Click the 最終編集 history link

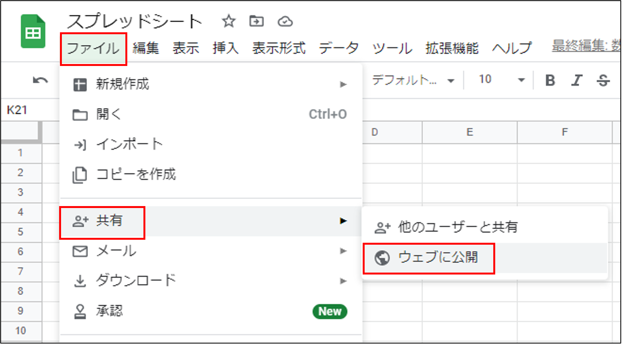(586, 46)
